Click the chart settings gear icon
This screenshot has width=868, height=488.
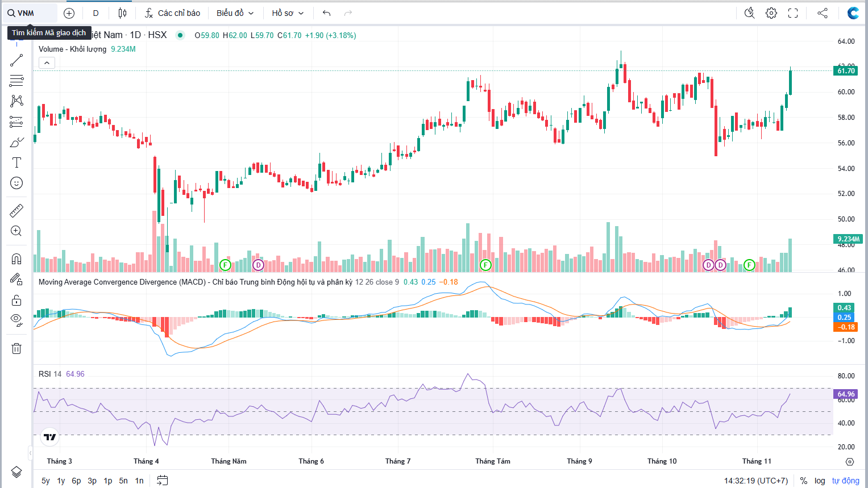click(771, 13)
